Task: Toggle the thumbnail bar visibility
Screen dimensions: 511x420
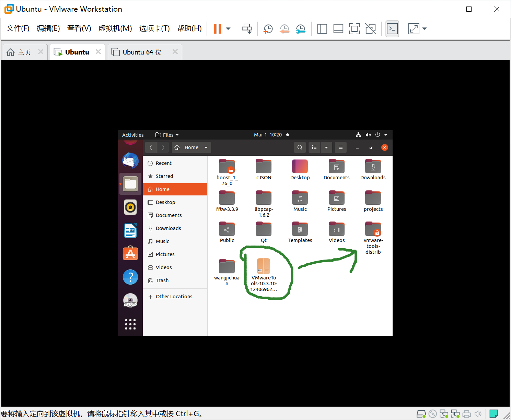Action: pos(338,29)
